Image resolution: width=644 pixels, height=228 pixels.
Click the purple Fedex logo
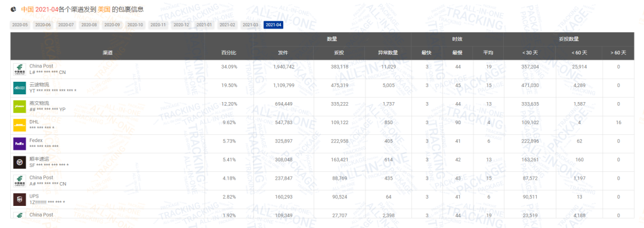(20, 144)
